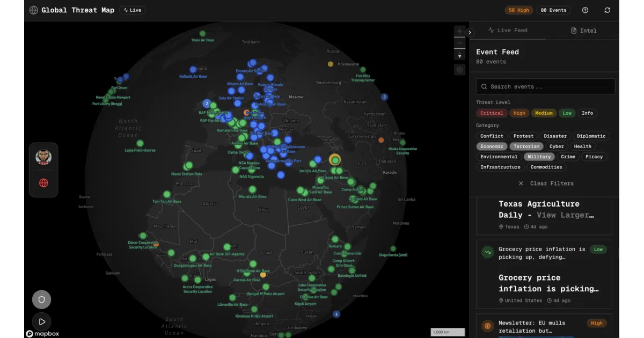Viewport: 644px width, 338px height.
Task: Zoom in on the map
Action: pyautogui.click(x=459, y=32)
